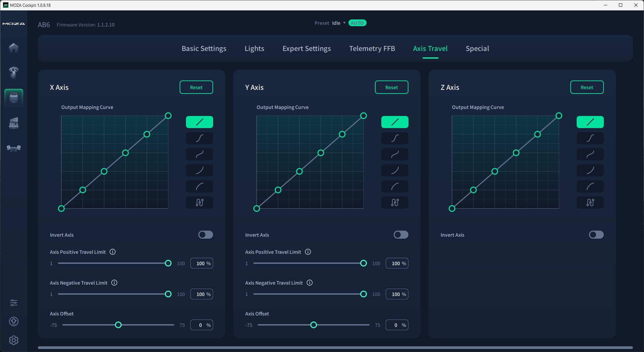Open the home page in sidebar
This screenshot has width=644, height=352.
click(13, 48)
